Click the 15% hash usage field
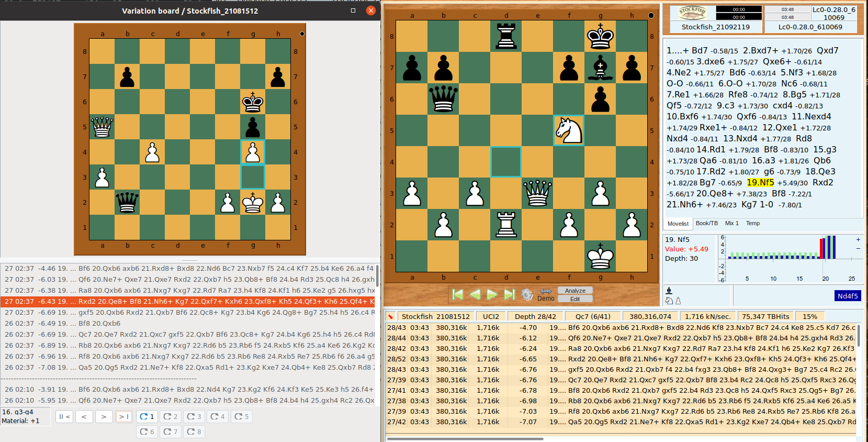868x442 pixels. (x=810, y=316)
